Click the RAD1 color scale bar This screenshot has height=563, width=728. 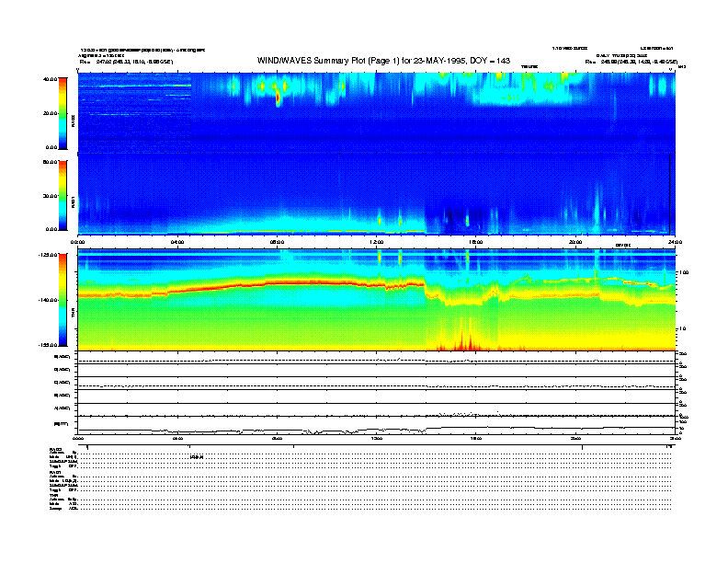coord(63,195)
